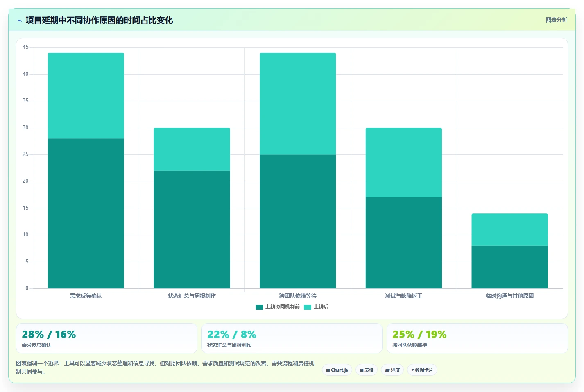Click the 22% / 8% stat value
The height and width of the screenshot is (392, 584).
pyautogui.click(x=232, y=335)
